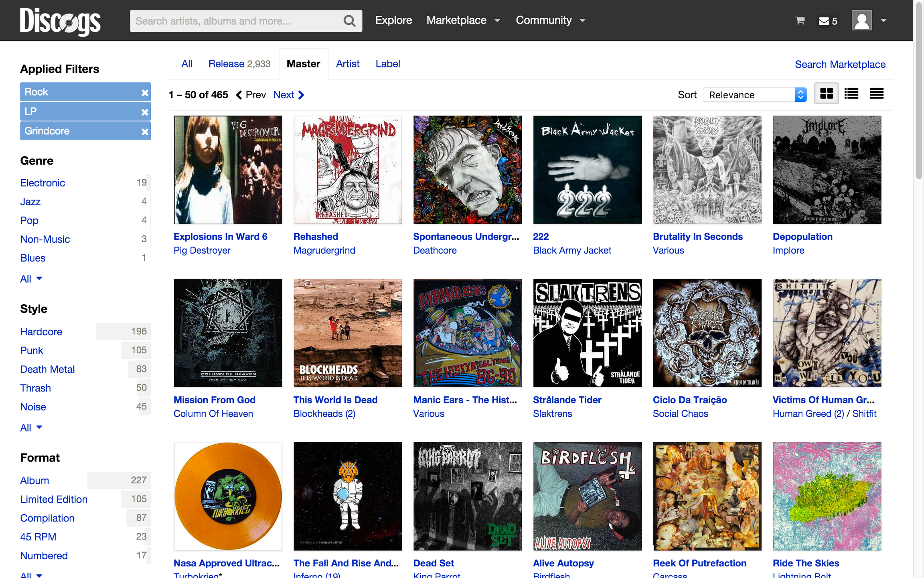Open Depopulation cover thumbnail
924x578 pixels.
[x=827, y=170]
